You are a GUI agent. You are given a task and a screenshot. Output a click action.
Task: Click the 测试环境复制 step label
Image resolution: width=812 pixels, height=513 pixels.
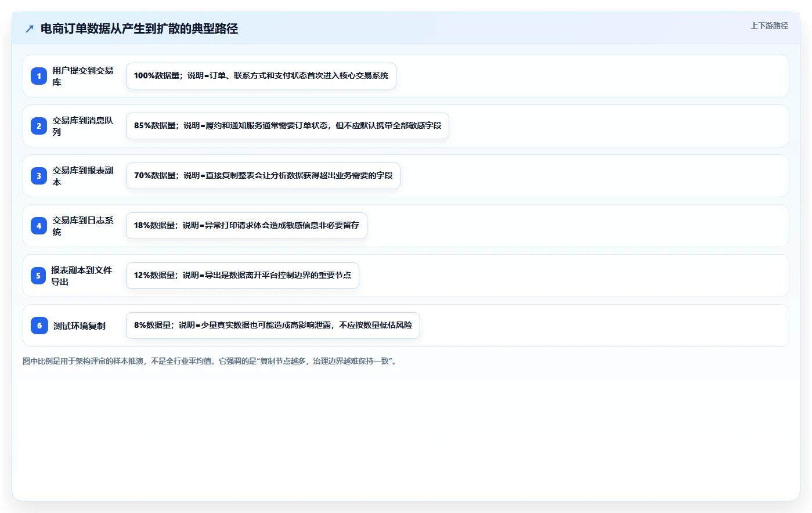point(80,326)
